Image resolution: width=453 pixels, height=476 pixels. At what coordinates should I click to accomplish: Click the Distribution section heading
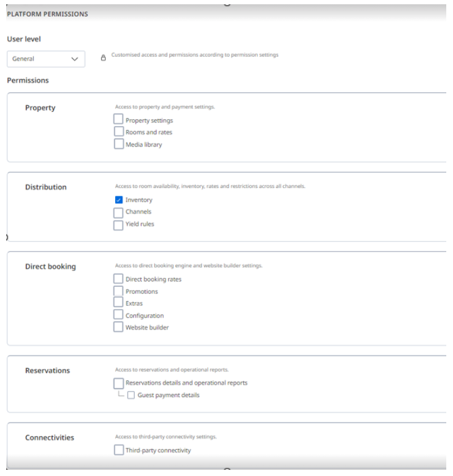pyautogui.click(x=46, y=187)
